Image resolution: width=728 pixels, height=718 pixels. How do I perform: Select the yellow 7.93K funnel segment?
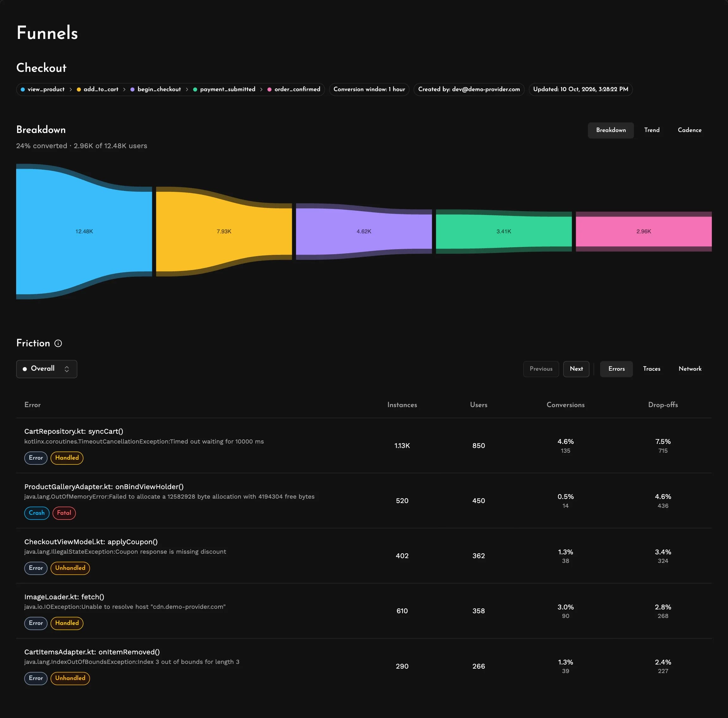(x=224, y=231)
